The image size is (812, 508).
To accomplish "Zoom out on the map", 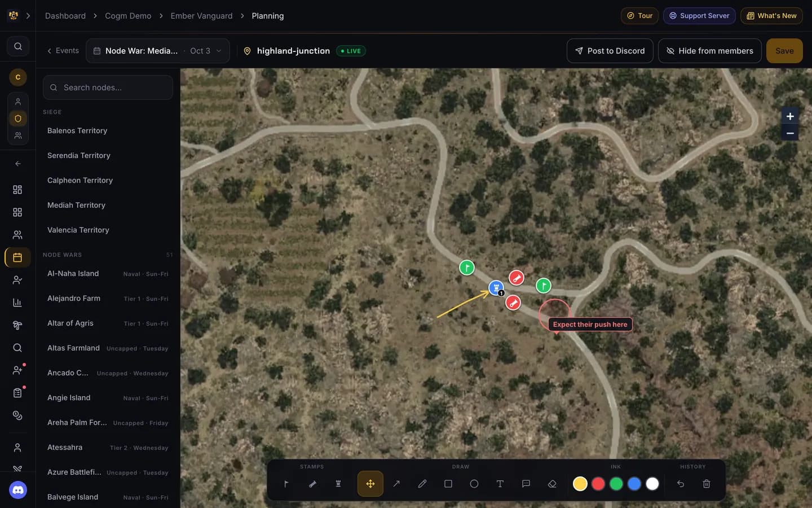I will 790,133.
